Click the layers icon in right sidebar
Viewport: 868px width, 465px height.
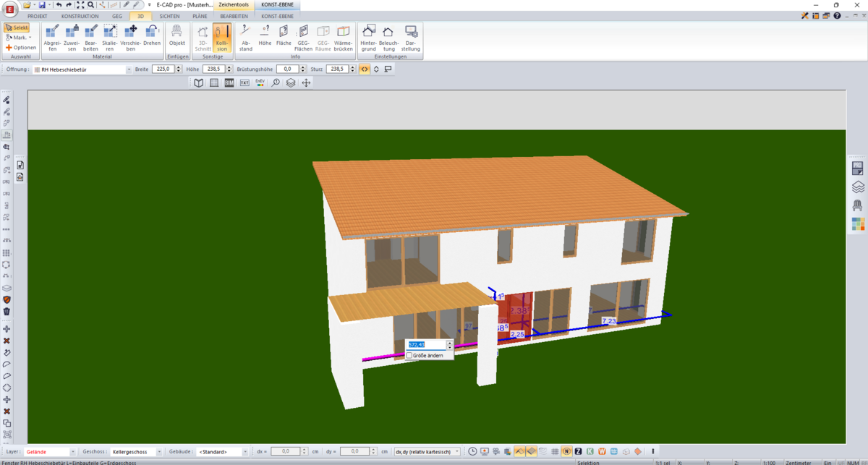[x=858, y=187]
